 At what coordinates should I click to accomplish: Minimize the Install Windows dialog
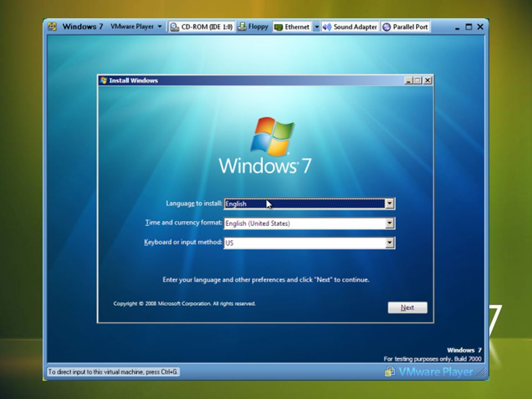pyautogui.click(x=408, y=80)
